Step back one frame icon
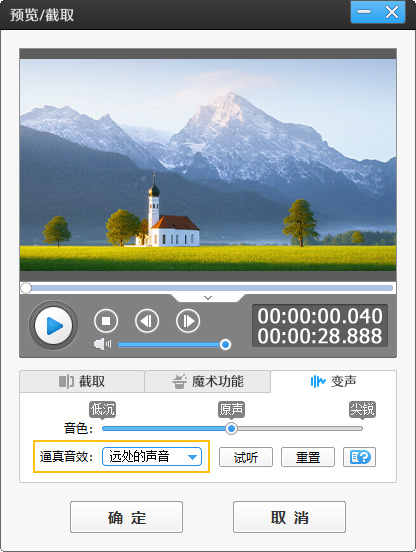This screenshot has height=552, width=416. [147, 321]
